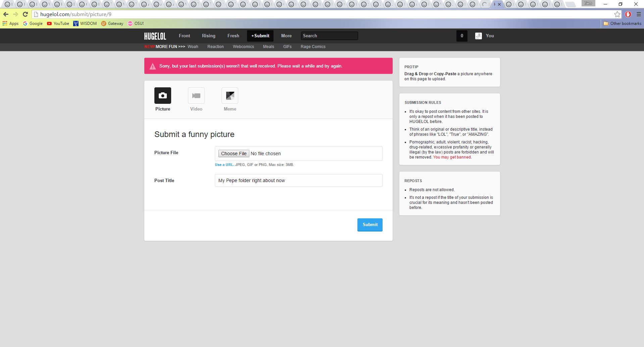
Task: Open OSU! bookmark
Action: pyautogui.click(x=136, y=24)
